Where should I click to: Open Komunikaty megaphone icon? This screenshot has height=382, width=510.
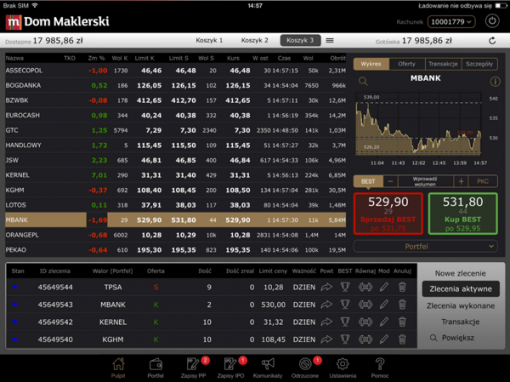[x=268, y=368]
